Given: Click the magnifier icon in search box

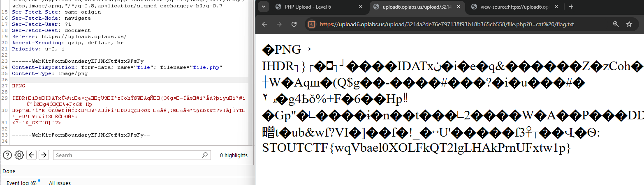Looking at the screenshot, I should pyautogui.click(x=205, y=155).
